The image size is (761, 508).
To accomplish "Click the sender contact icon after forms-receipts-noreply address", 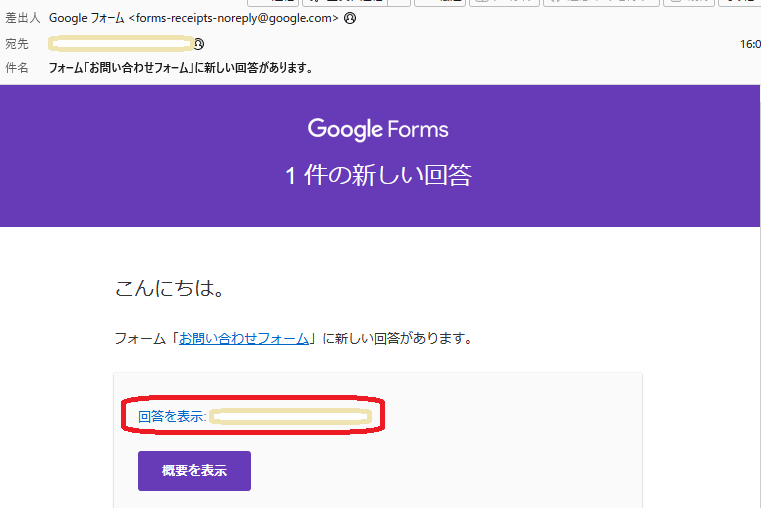I will [350, 18].
